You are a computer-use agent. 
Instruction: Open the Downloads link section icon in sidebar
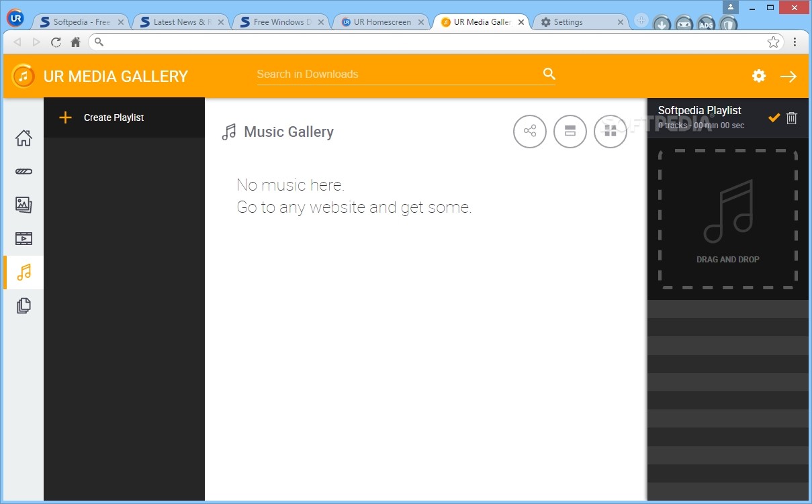pyautogui.click(x=24, y=172)
